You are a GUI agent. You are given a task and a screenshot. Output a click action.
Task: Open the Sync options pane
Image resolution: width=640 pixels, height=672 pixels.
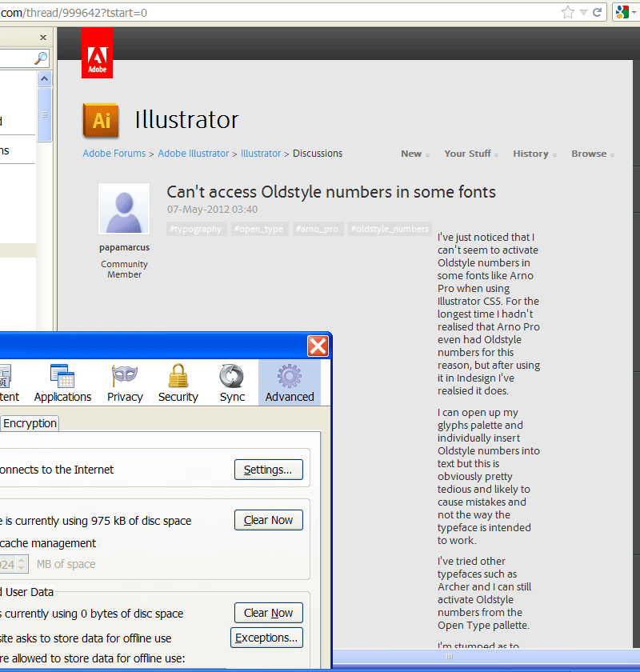coord(232,382)
